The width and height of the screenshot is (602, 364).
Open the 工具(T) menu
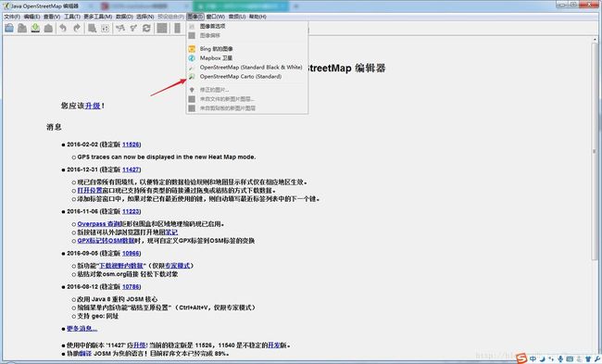[x=72, y=17]
